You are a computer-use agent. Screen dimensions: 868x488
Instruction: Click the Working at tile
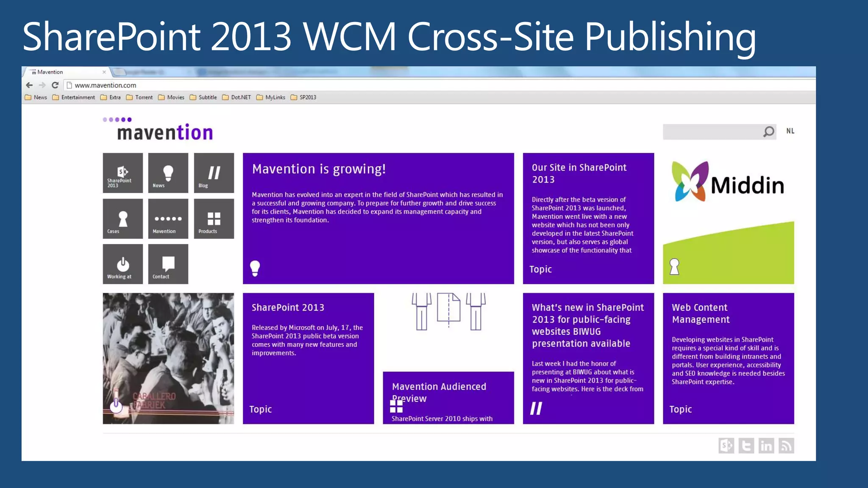[x=122, y=264]
